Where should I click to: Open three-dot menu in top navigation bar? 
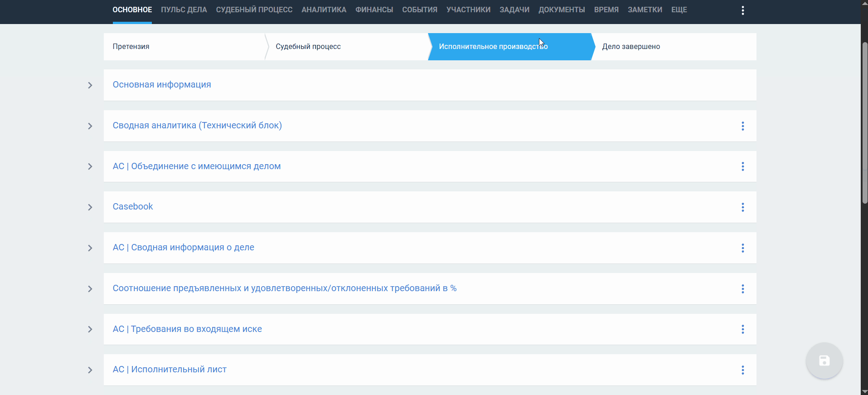(742, 10)
